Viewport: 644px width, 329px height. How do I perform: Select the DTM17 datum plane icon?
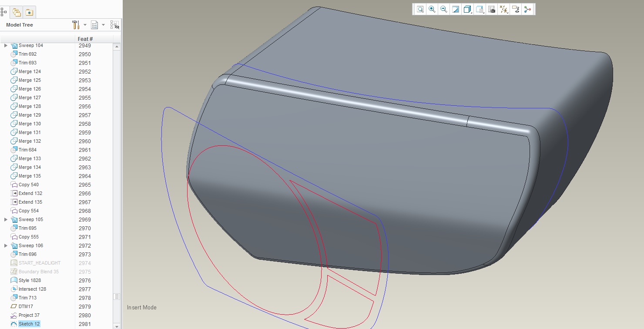point(14,306)
